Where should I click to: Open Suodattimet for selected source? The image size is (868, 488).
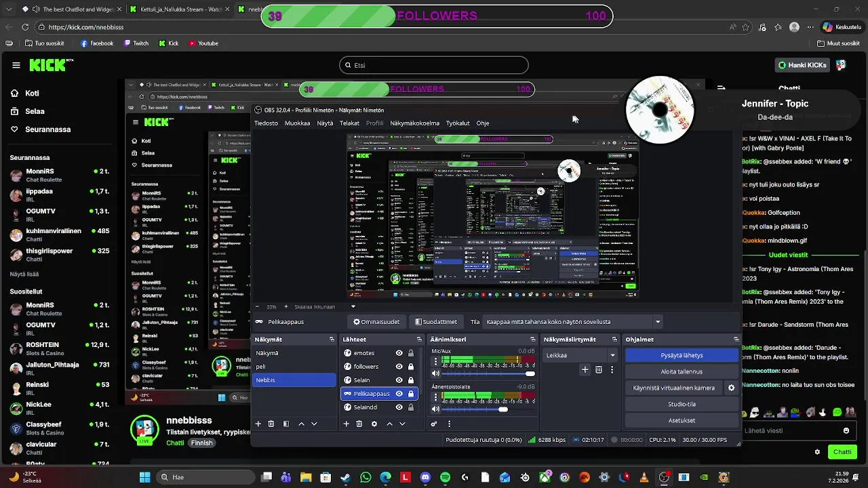[x=435, y=322]
